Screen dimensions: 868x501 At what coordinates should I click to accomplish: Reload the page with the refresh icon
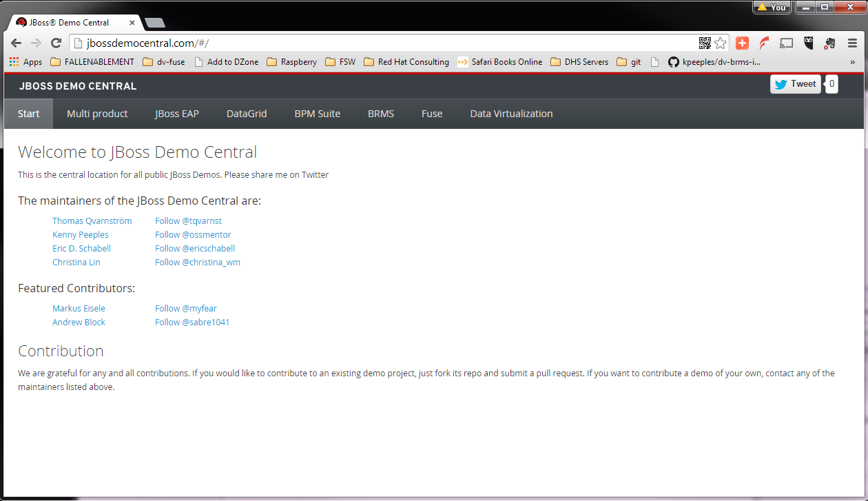click(56, 43)
